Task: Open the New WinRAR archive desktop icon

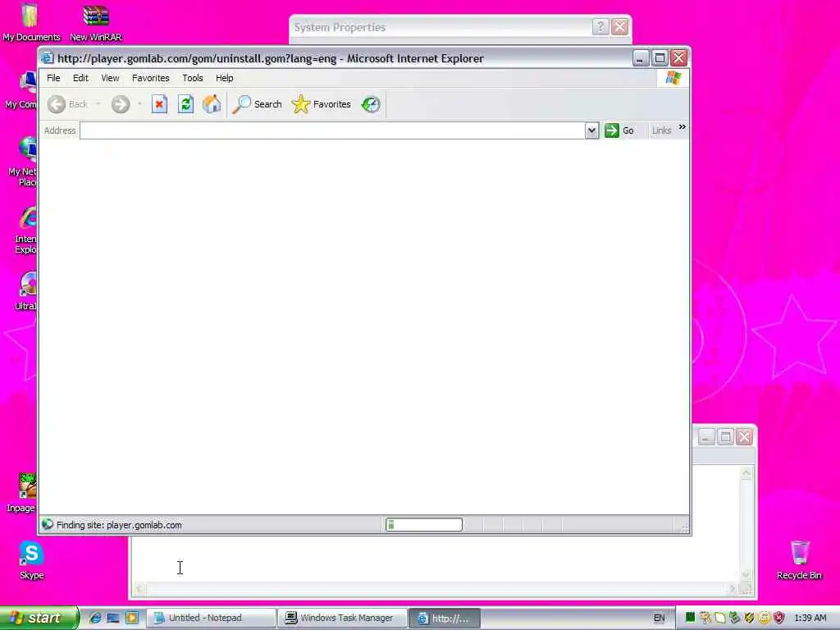Action: pyautogui.click(x=96, y=22)
